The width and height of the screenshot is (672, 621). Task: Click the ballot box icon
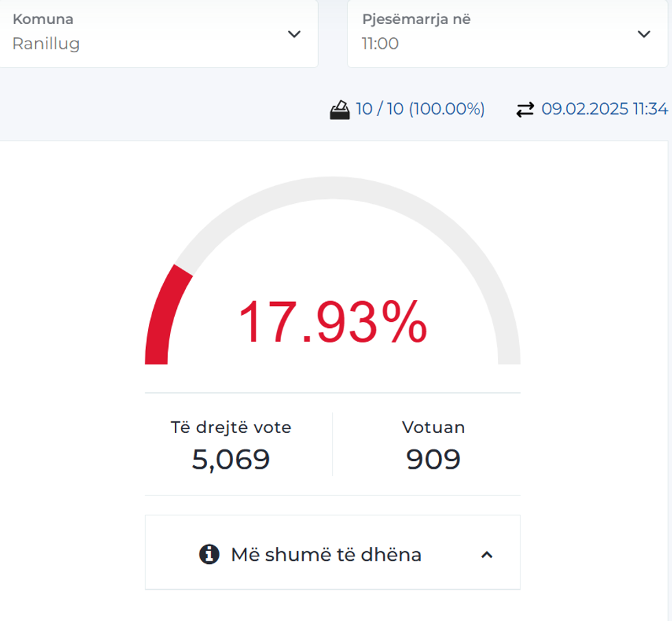[x=339, y=110]
